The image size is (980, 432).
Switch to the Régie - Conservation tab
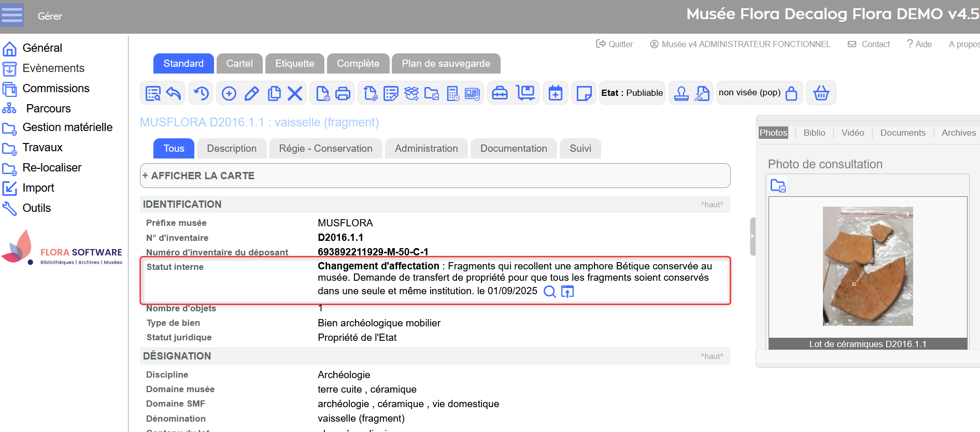pos(325,149)
